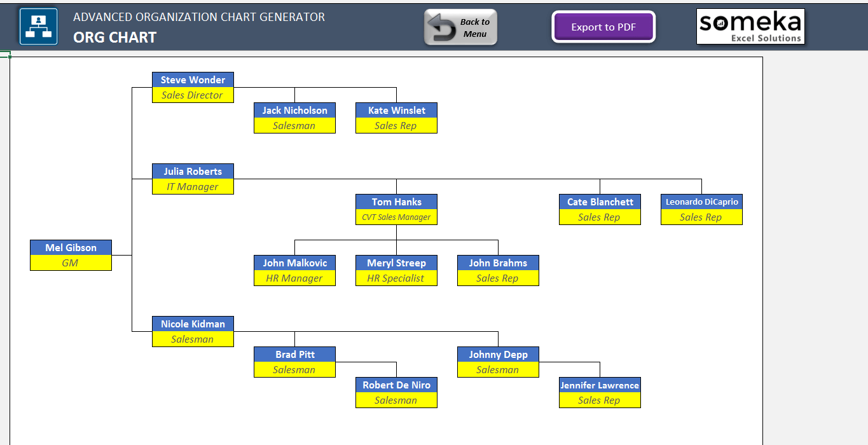Image resolution: width=868 pixels, height=445 pixels.
Task: Click the John Malkovic HR Manager box
Action: coord(294,270)
